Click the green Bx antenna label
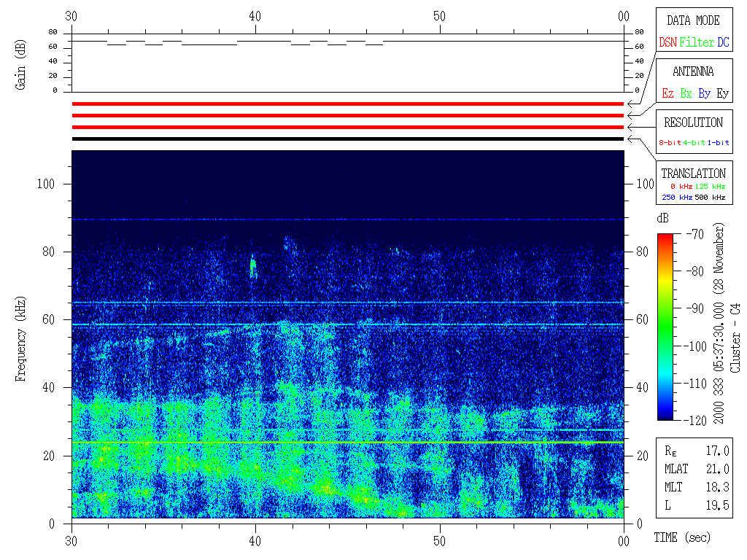 point(686,94)
